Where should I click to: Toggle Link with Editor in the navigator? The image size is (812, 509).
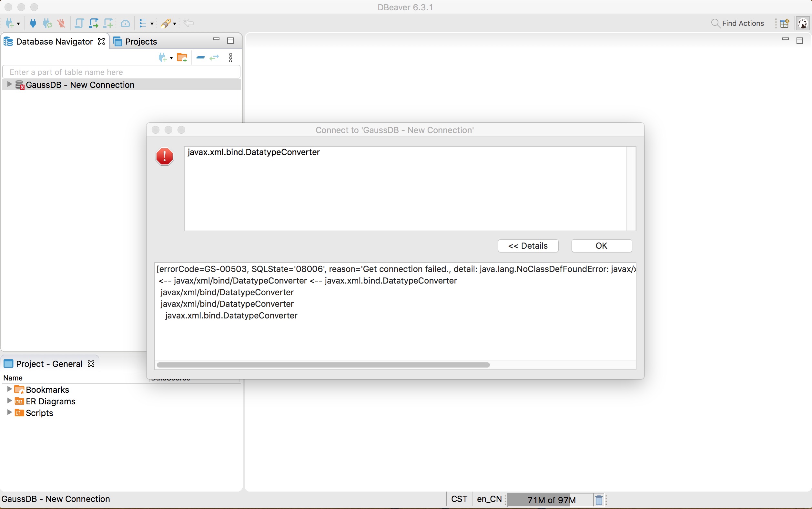pyautogui.click(x=214, y=57)
